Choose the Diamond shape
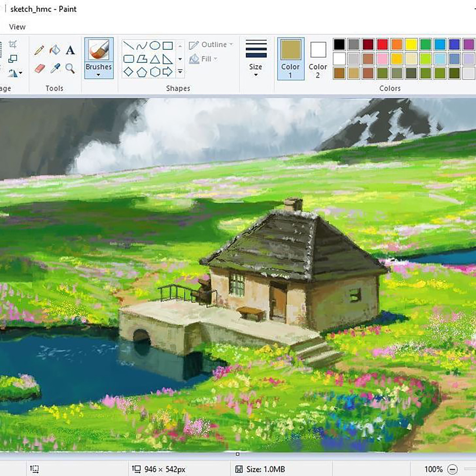The image size is (476, 476). click(129, 72)
